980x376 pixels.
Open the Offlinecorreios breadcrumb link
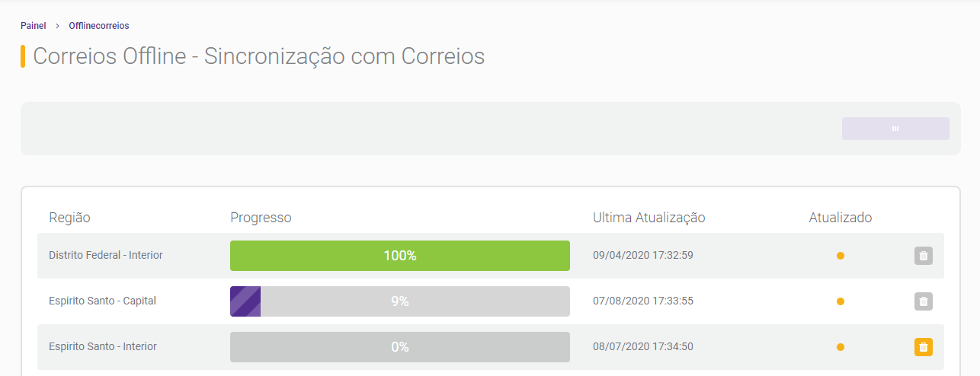click(99, 26)
